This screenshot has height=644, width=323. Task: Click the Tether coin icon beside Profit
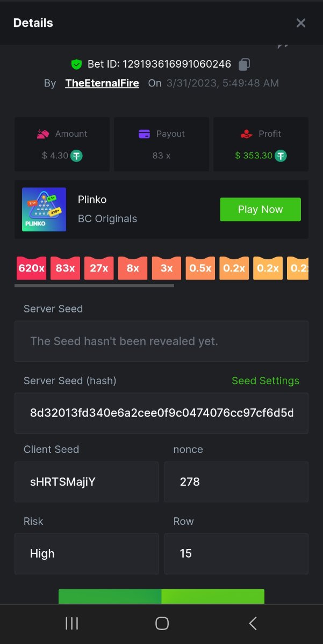[x=281, y=156]
